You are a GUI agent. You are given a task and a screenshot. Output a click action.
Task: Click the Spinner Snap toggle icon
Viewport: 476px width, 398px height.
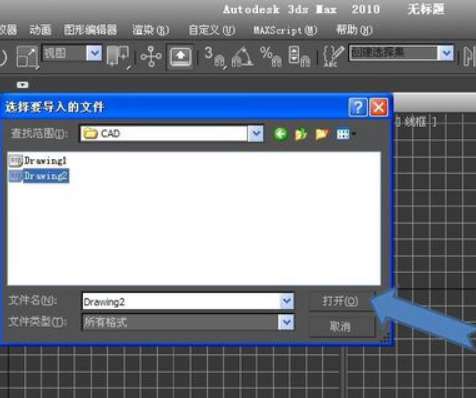(299, 57)
